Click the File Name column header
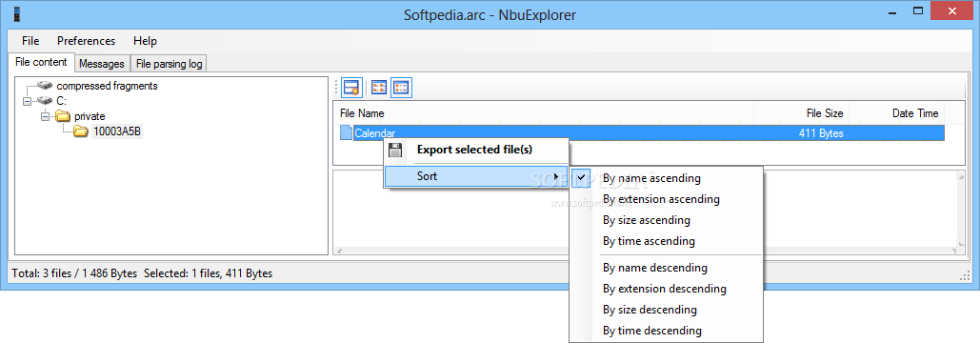Screen dimensions: 980x343 coord(544,113)
